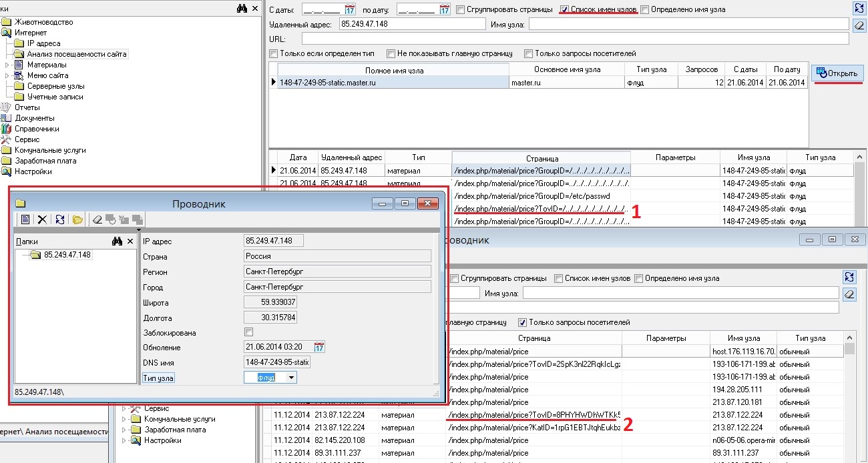Click 'Удаленный адрес' column header in grid
Screen dimensions: 868x463
(351, 157)
